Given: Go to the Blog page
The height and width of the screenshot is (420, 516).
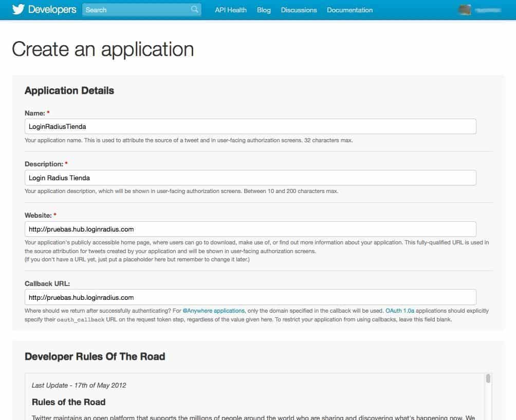Looking at the screenshot, I should coord(264,10).
